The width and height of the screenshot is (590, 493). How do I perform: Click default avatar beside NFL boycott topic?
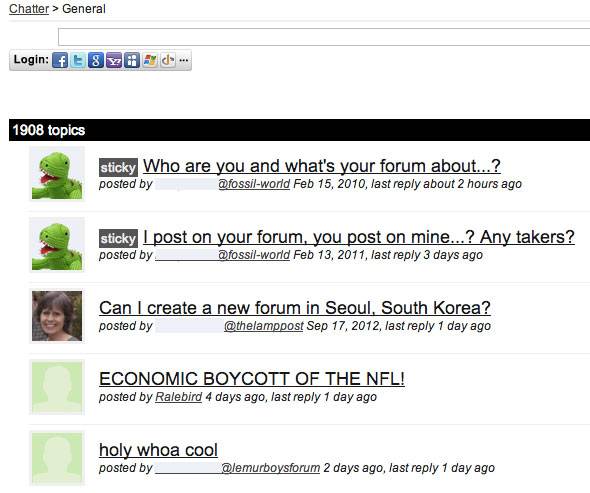point(57,387)
